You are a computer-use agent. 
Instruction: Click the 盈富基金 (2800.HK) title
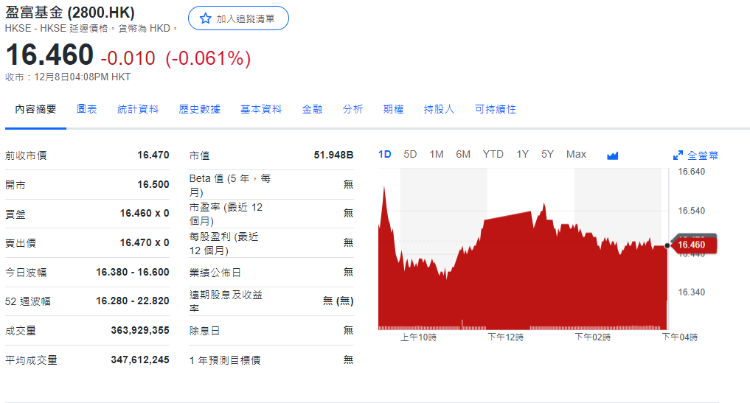(70, 12)
